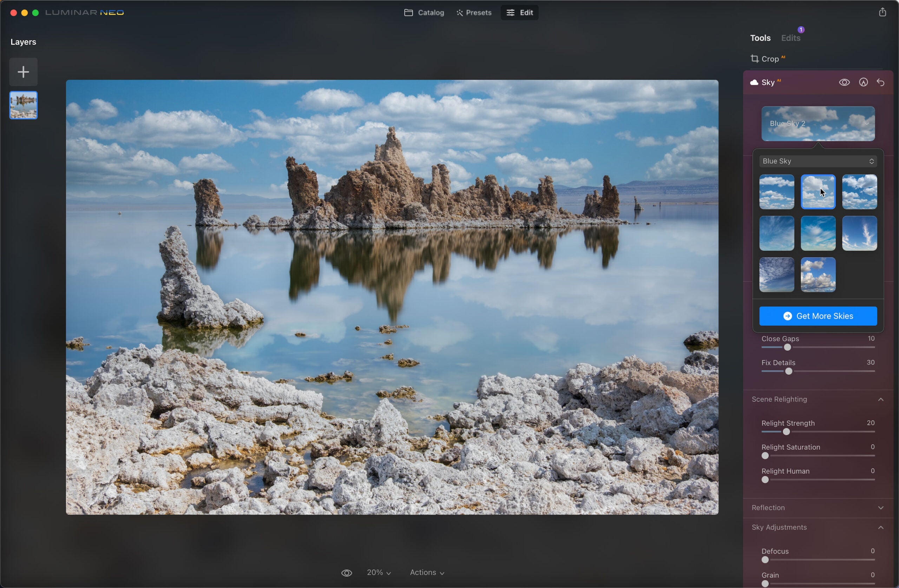
Task: Add a new layer with the plus button
Action: point(24,72)
